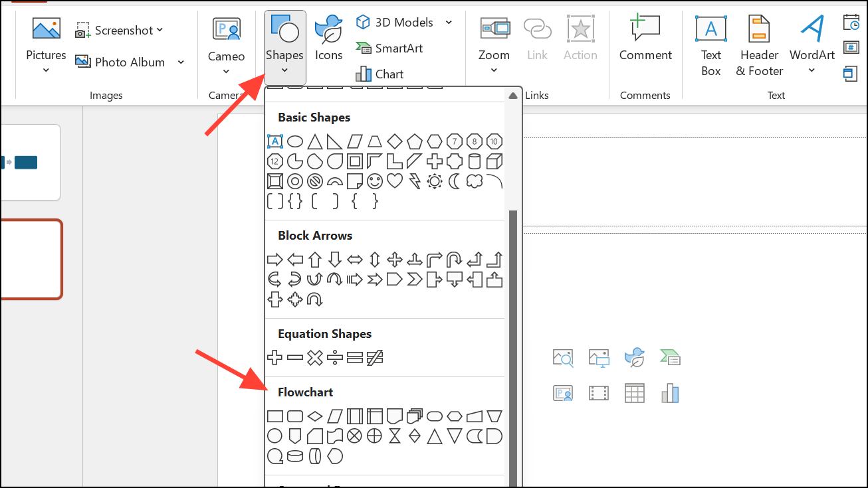The width and height of the screenshot is (868, 488).
Task: Open the SmartArt graphic dialog
Action: 390,48
